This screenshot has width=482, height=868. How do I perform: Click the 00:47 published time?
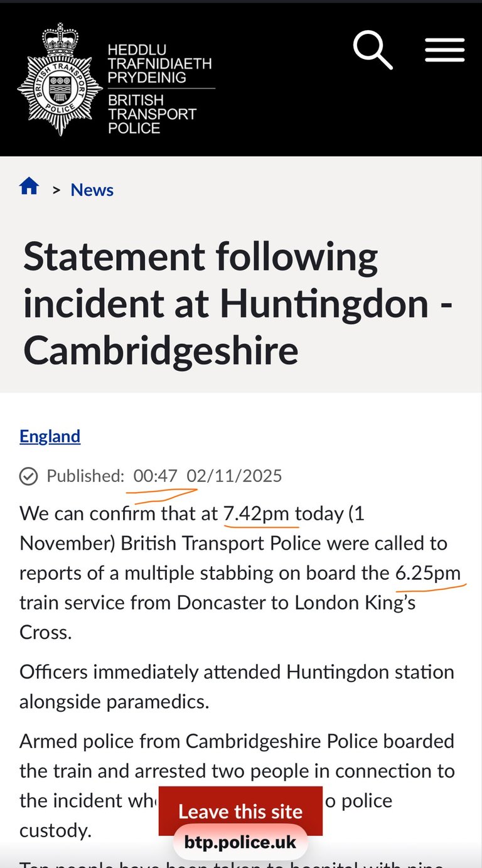click(156, 476)
